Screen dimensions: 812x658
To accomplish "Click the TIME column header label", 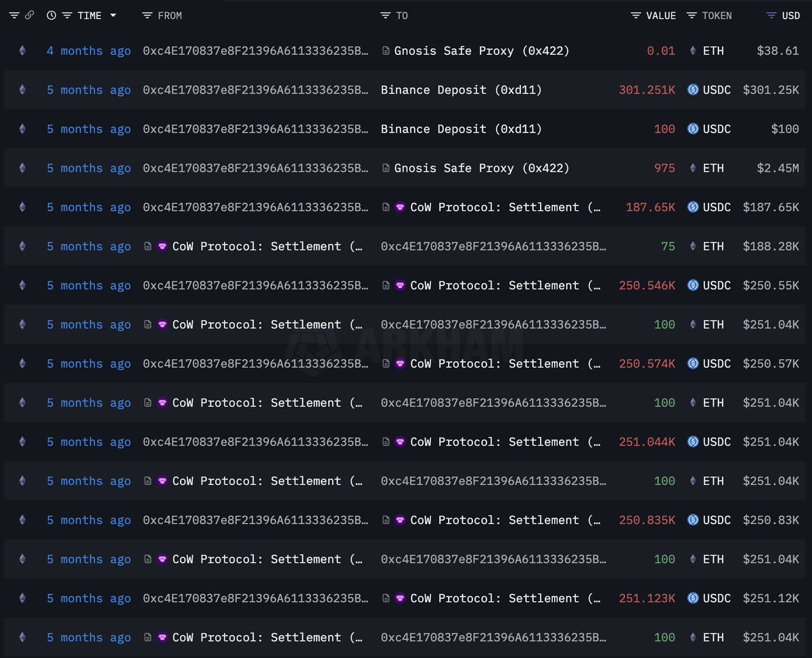I will click(89, 16).
